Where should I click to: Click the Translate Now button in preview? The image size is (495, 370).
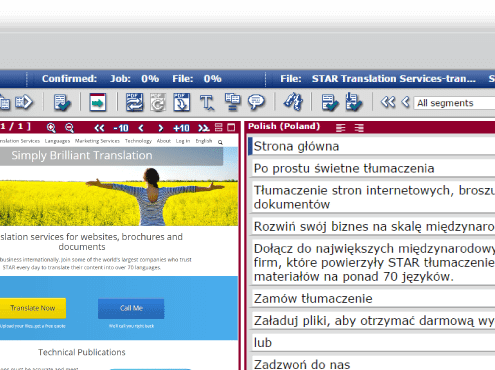tap(33, 308)
